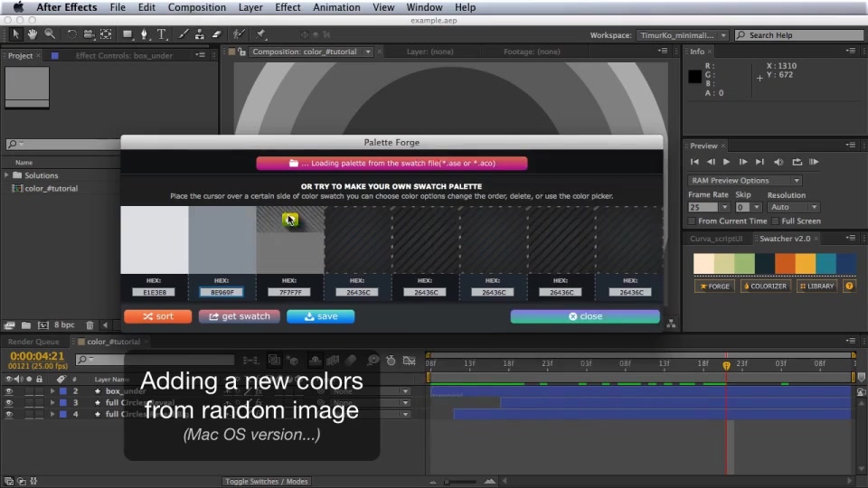Open FORGE in Swatcher panel
868x488 pixels.
click(x=714, y=286)
